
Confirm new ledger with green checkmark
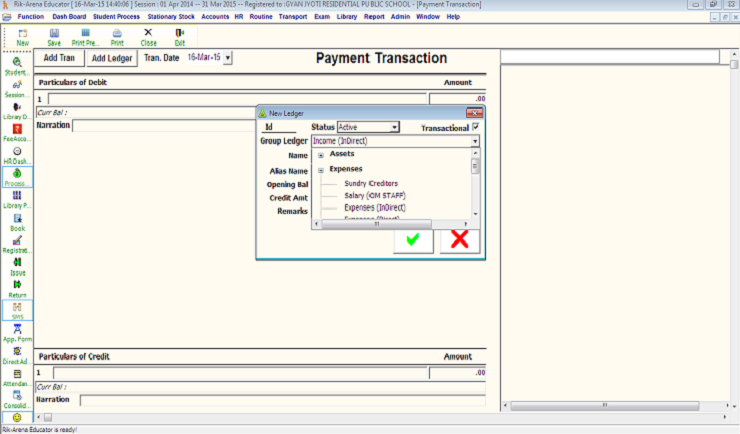[x=412, y=240]
